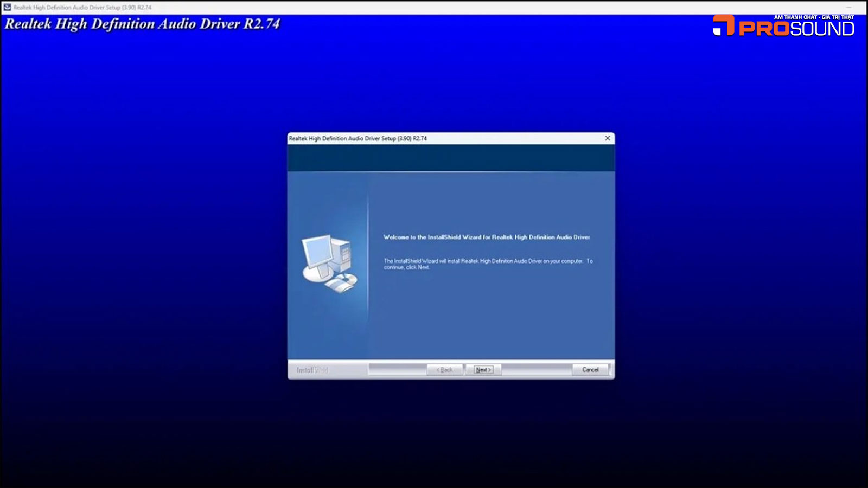This screenshot has height=488, width=868.
Task: Click the Welcome to InstallShield Wizard heading
Action: pos(486,237)
